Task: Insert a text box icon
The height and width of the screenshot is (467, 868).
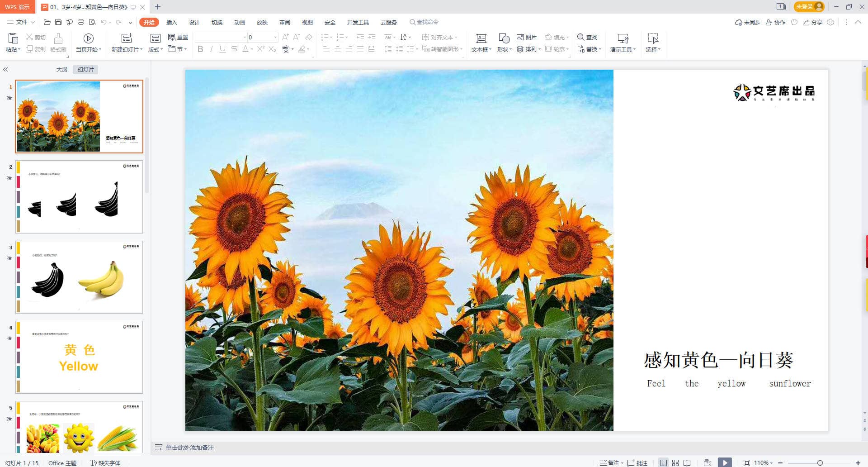Action: [x=481, y=38]
